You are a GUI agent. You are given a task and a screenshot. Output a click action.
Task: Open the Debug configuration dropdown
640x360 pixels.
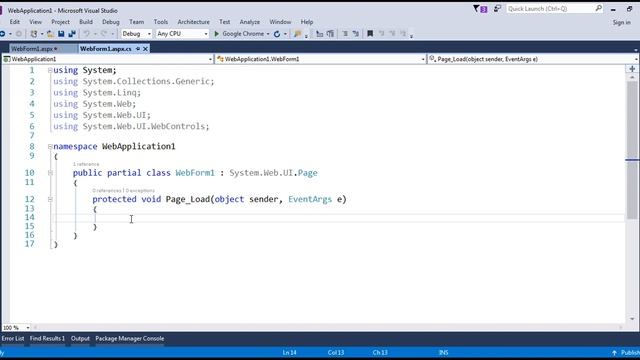pyautogui.click(x=137, y=34)
